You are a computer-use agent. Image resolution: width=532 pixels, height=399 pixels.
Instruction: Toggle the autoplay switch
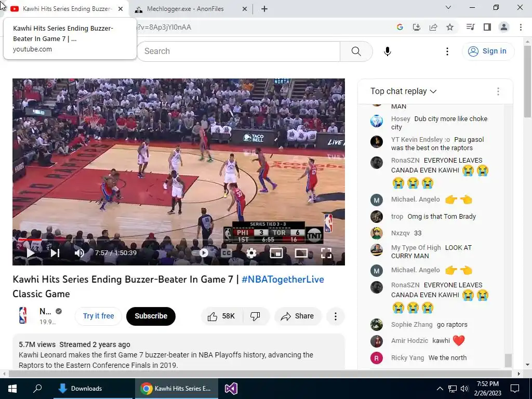(x=200, y=253)
